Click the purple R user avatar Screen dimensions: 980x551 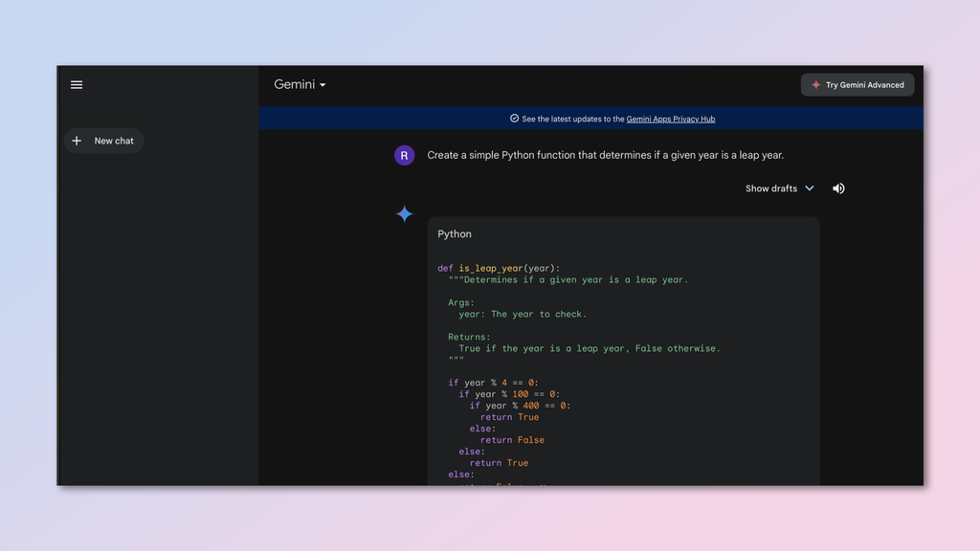(404, 154)
